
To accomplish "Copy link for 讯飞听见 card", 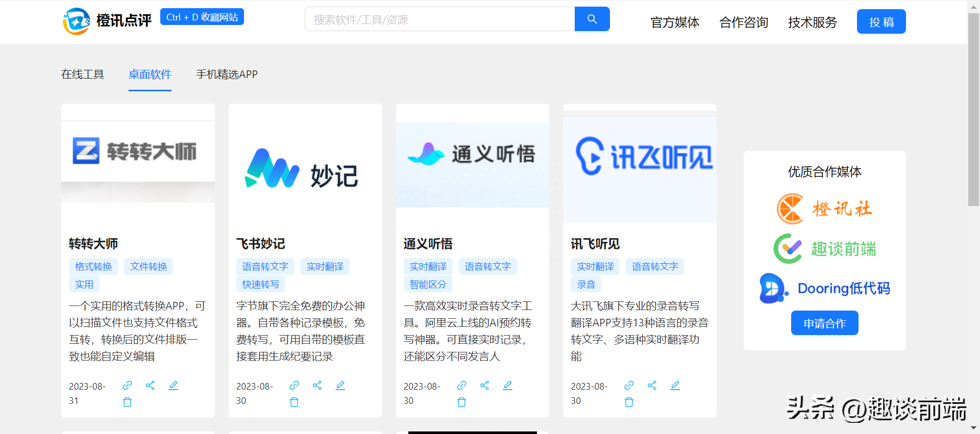I will coord(629,385).
